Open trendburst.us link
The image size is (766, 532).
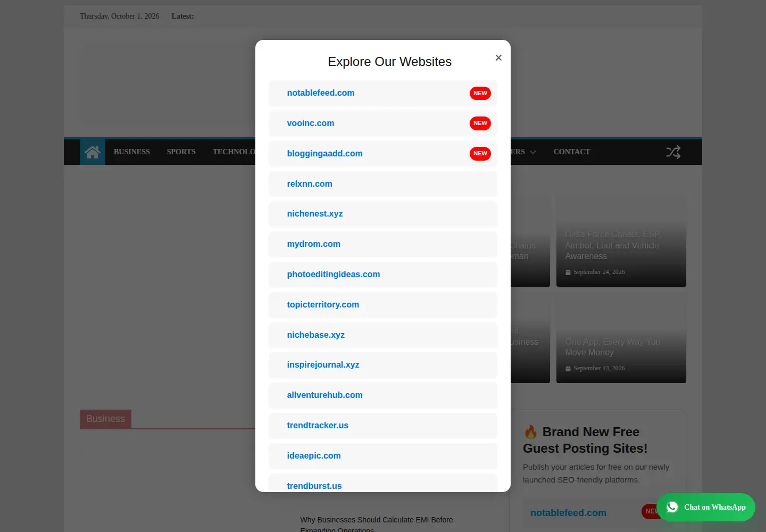click(x=314, y=486)
